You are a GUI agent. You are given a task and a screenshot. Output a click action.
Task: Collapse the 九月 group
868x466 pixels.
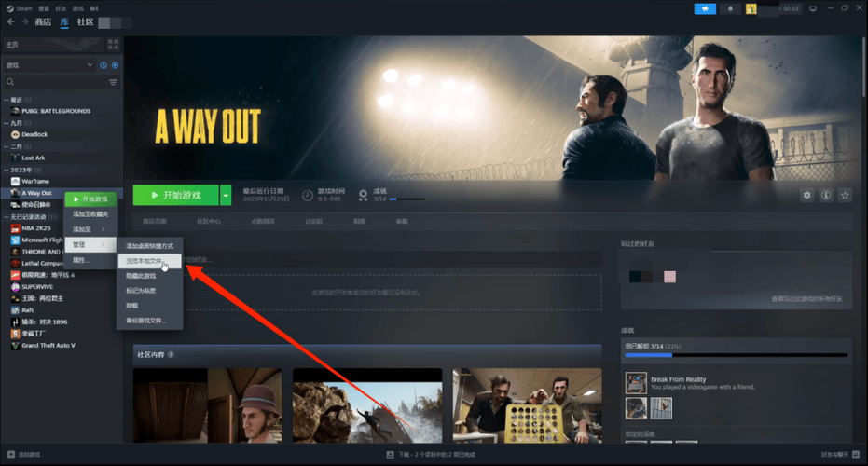(x=7, y=123)
